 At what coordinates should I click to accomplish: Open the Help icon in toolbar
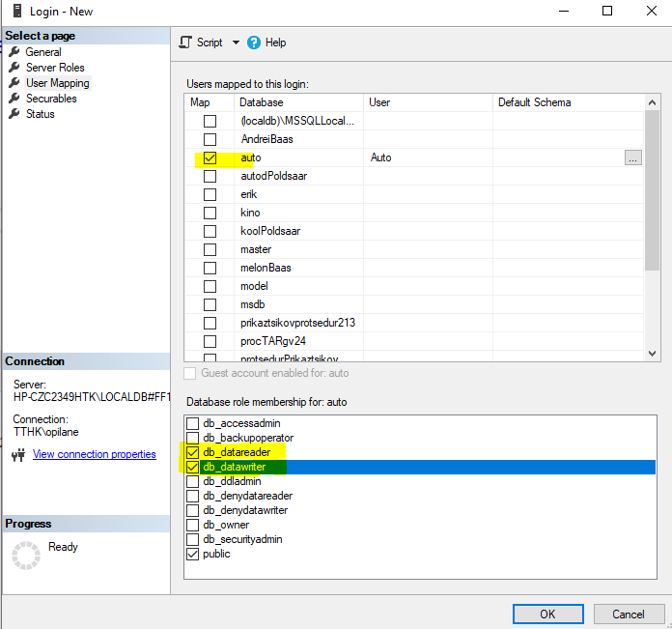(x=254, y=43)
